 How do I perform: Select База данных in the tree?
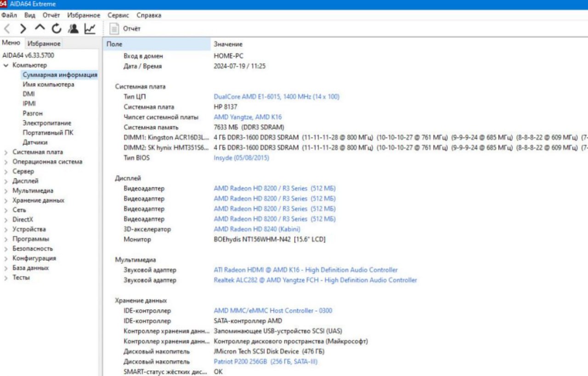pyautogui.click(x=30, y=268)
